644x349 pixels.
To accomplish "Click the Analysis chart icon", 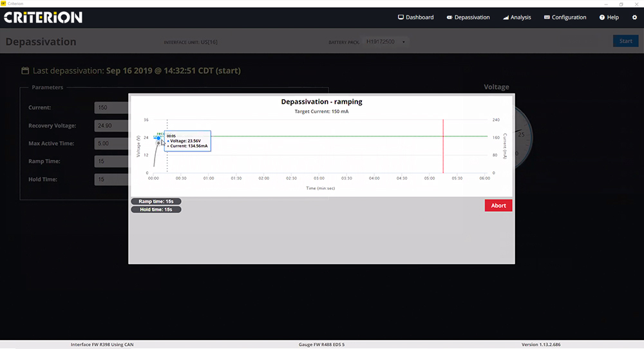I will [x=506, y=17].
